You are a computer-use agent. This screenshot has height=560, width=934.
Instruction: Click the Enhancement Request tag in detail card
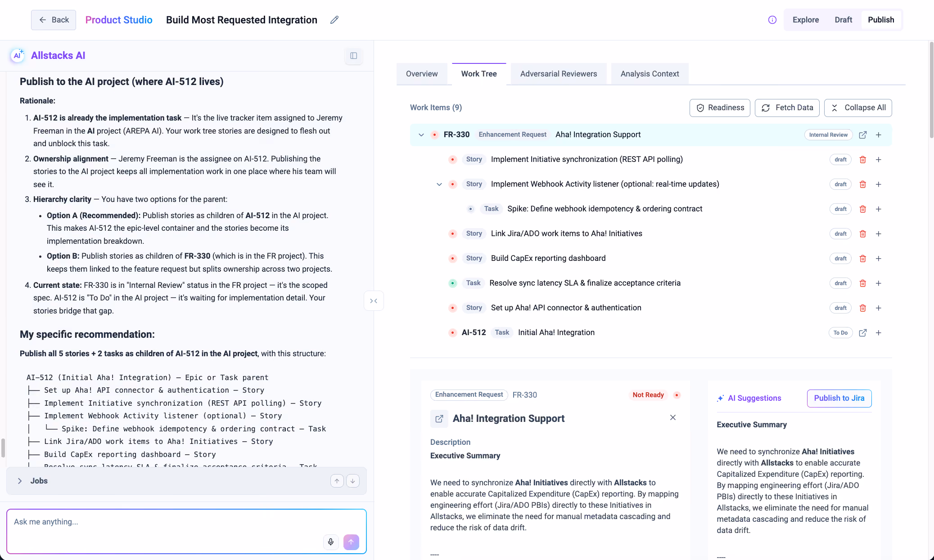click(x=469, y=395)
